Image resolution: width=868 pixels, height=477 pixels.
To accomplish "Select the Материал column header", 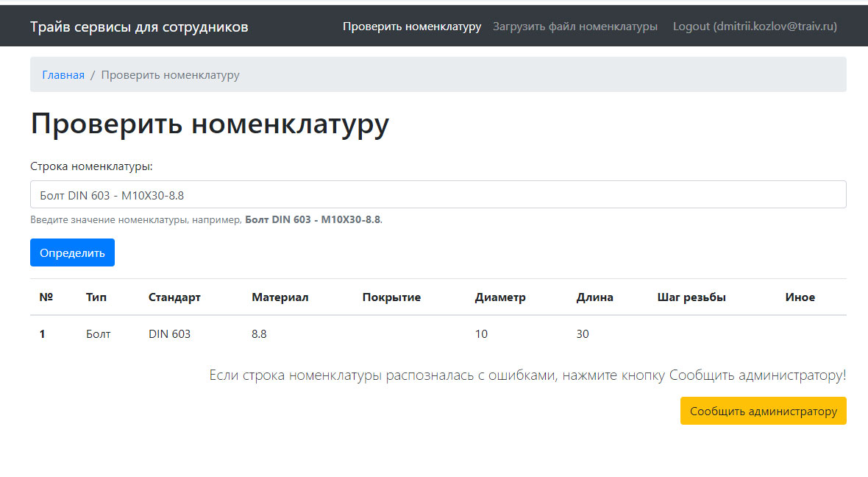I will coord(280,297).
